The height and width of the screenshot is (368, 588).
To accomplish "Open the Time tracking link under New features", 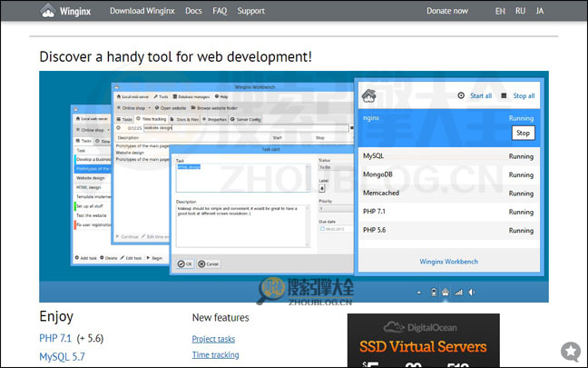I will pyautogui.click(x=215, y=355).
